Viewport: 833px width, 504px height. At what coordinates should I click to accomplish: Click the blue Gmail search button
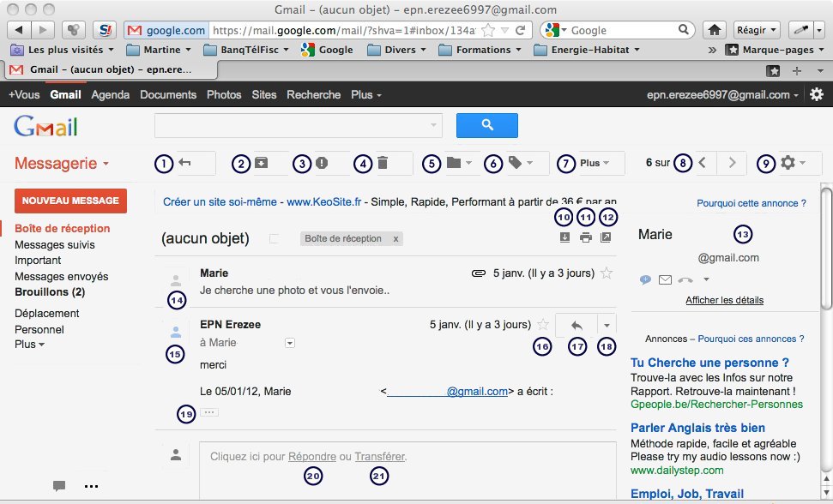tap(487, 125)
